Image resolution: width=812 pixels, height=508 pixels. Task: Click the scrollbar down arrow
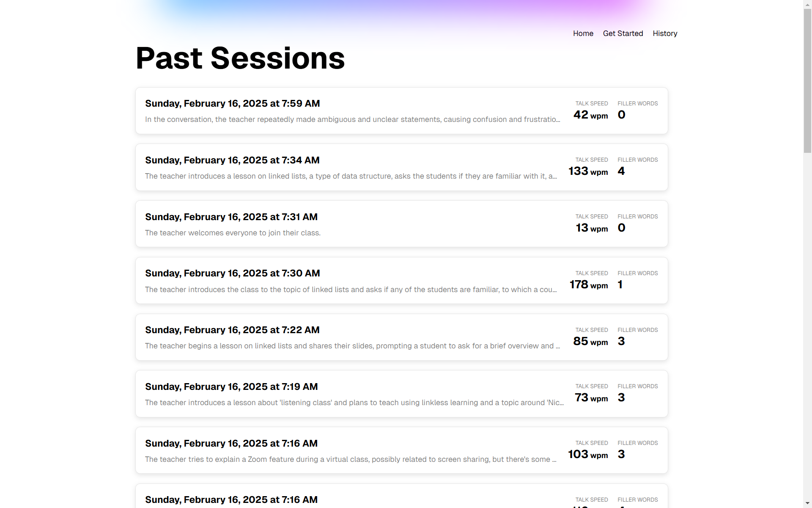(807, 503)
